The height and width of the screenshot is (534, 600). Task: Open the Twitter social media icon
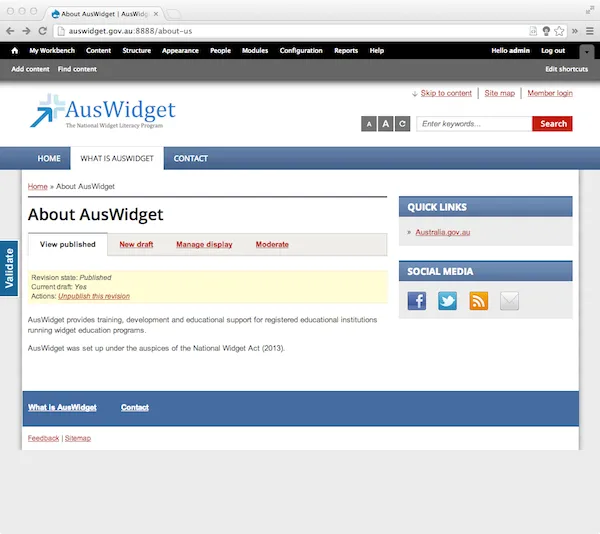click(x=447, y=301)
